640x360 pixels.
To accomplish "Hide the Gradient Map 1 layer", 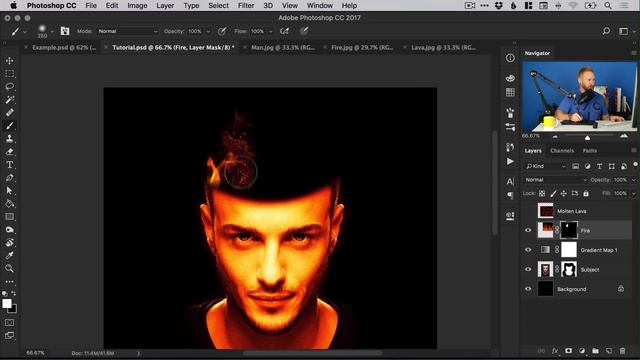I will pyautogui.click(x=528, y=250).
